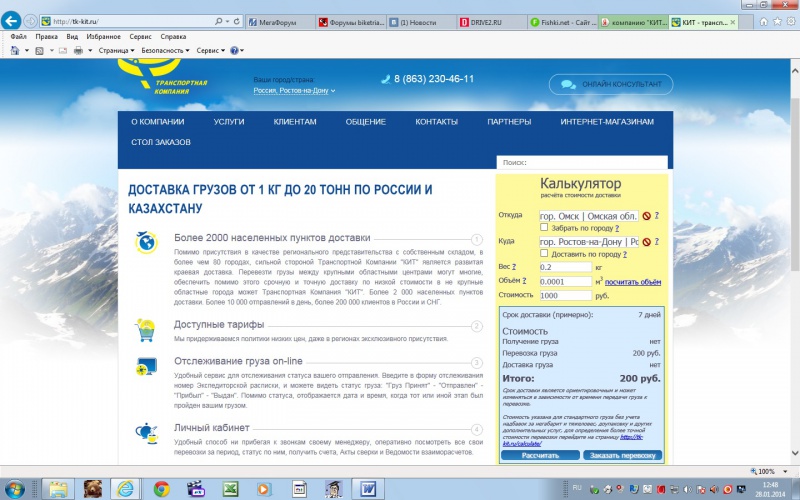Open Google Chrome from the taskbar

click(161, 489)
